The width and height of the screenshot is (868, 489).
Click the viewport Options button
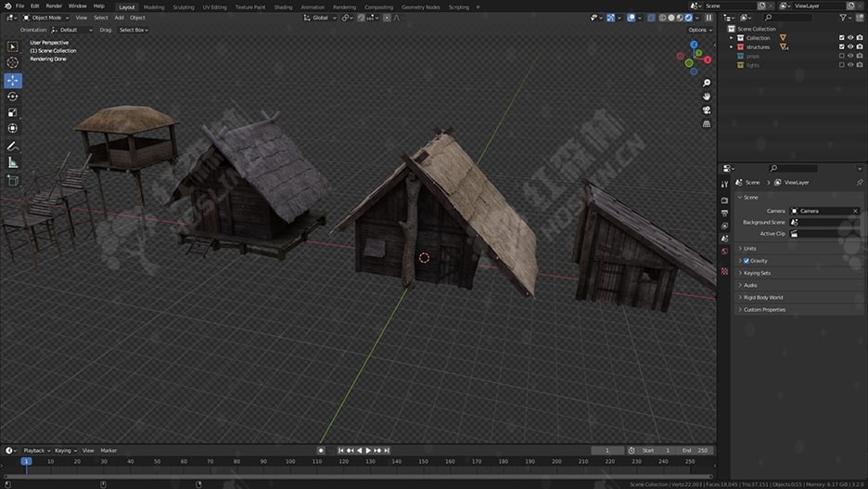coord(699,30)
